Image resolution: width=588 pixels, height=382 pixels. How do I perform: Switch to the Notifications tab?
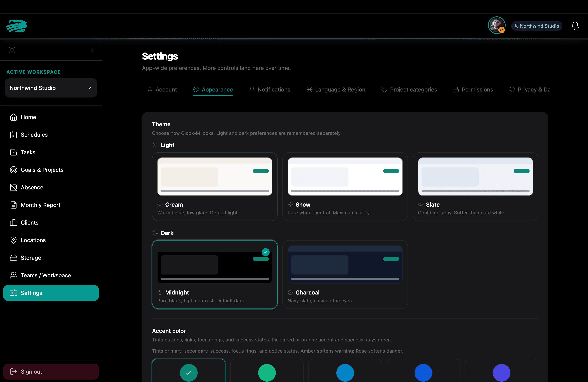click(270, 90)
